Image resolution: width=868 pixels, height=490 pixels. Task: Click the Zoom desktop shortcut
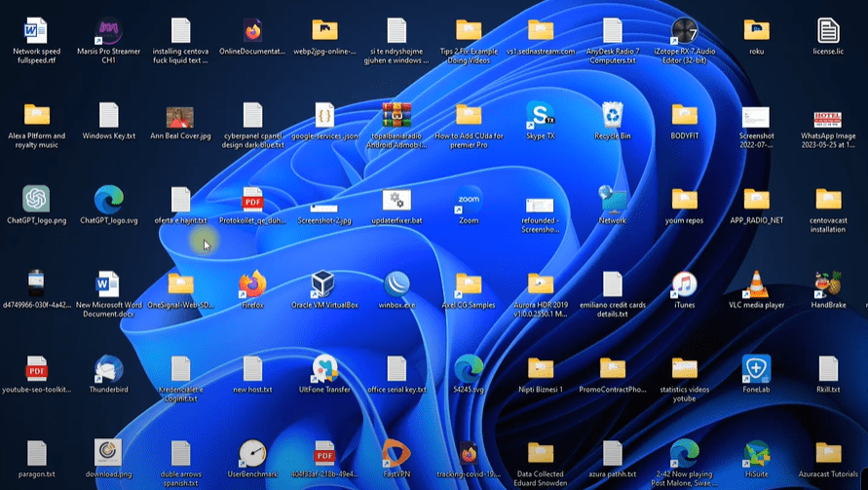click(469, 200)
